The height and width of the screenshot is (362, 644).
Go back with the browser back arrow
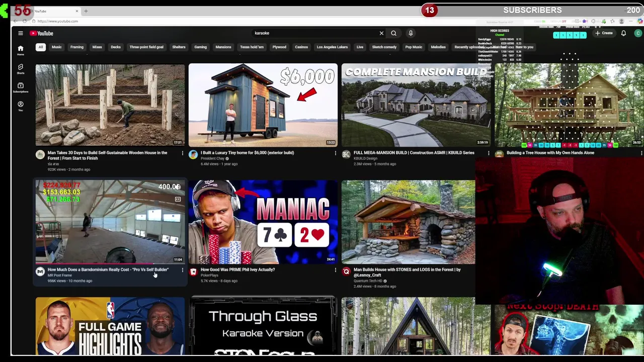15,21
